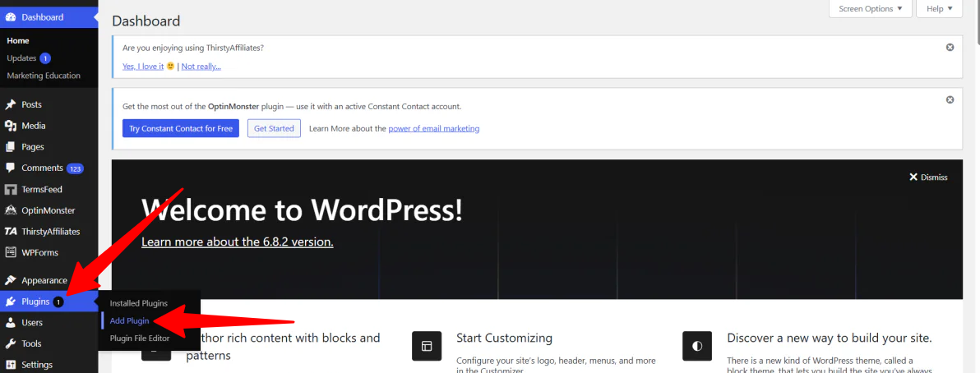Image resolution: width=980 pixels, height=373 pixels.
Task: Click the Pages icon in sidebar
Action: point(11,147)
